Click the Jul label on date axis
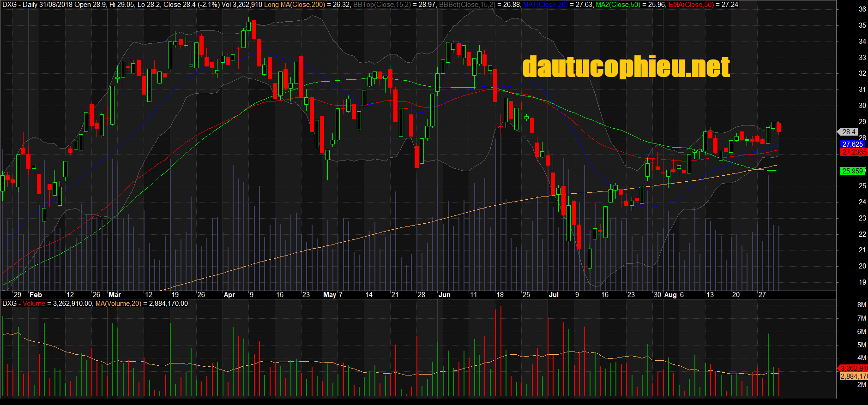This screenshot has height=405, width=868. click(553, 295)
